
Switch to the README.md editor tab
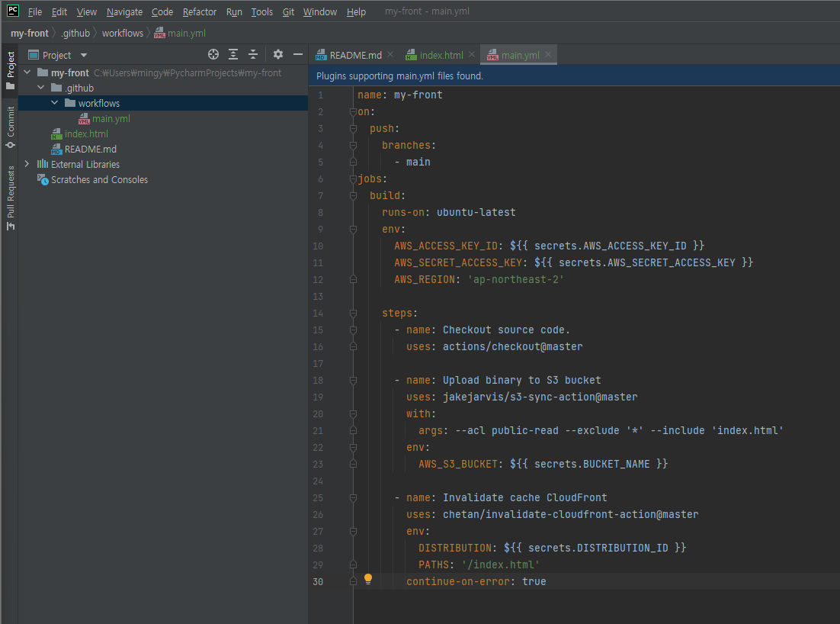click(356, 55)
